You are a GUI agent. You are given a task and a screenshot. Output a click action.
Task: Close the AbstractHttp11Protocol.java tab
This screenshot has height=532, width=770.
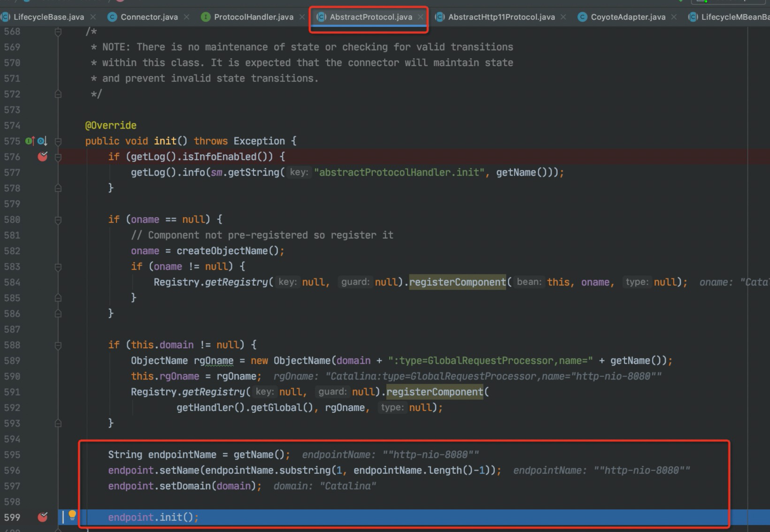563,17
